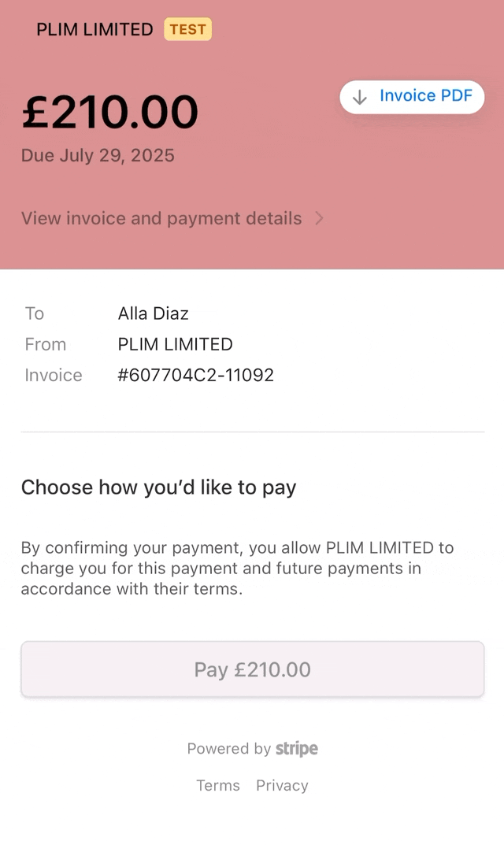Viewport: 504px width, 845px height.
Task: Click the Choose how you'd like to pay heading
Action: point(158,487)
